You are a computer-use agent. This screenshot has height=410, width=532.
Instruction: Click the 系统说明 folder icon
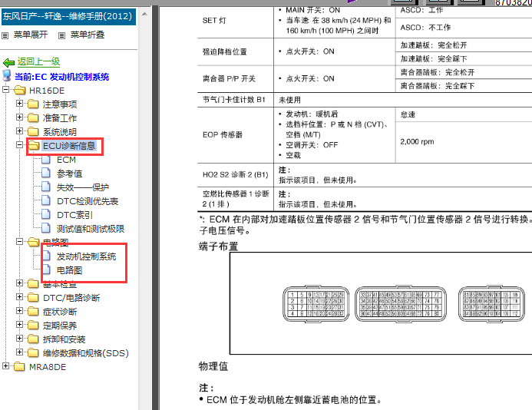(x=33, y=131)
